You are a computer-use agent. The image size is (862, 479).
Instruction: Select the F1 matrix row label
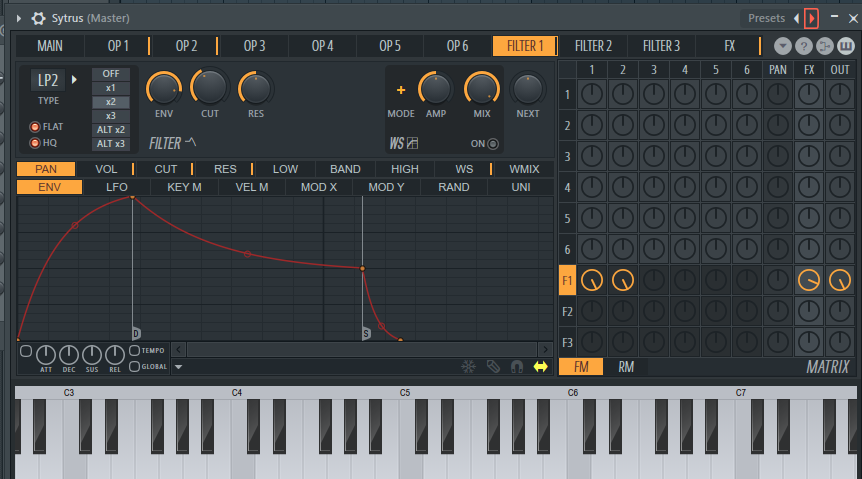pyautogui.click(x=567, y=281)
